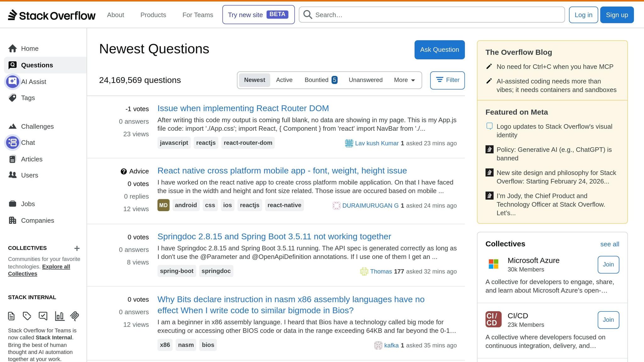Open the Stack Overflow logo homepage icon
The width and height of the screenshot is (644, 362).
tap(12, 14)
